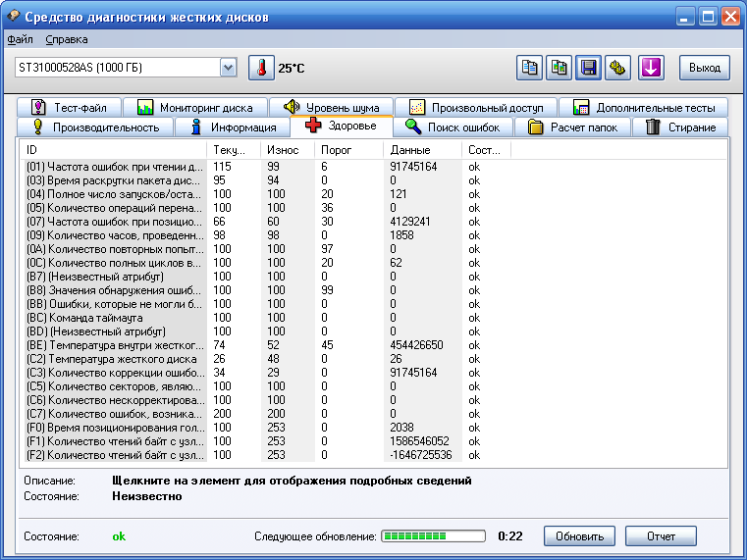The width and height of the screenshot is (747, 560).
Task: Switch to the Производительность tab
Action: pos(96,127)
